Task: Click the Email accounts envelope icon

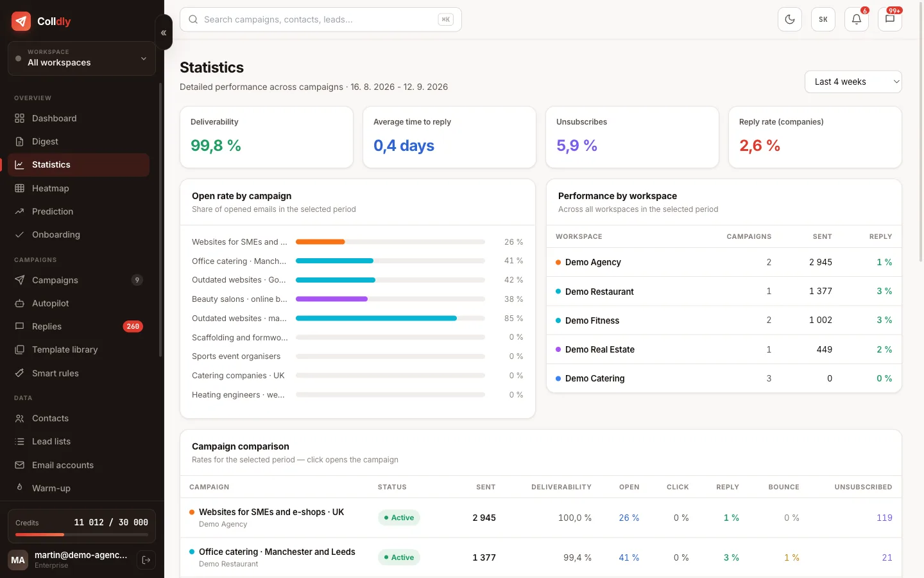Action: 20,465
